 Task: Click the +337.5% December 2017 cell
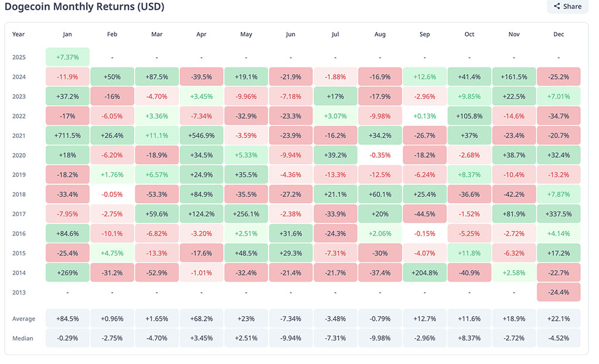[x=559, y=214]
